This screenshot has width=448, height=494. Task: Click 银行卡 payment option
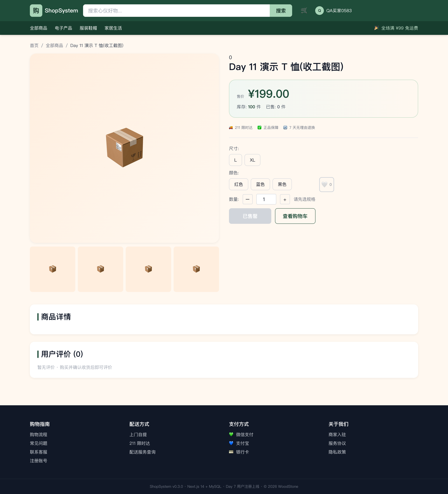(239, 452)
